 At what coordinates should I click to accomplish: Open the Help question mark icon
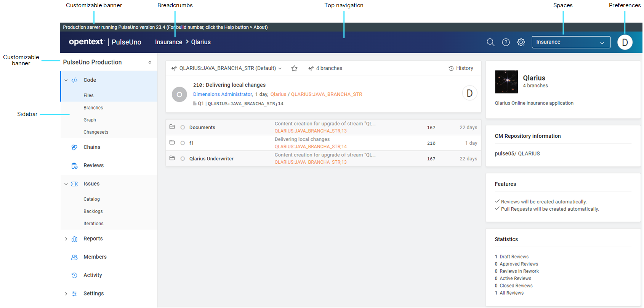[506, 42]
